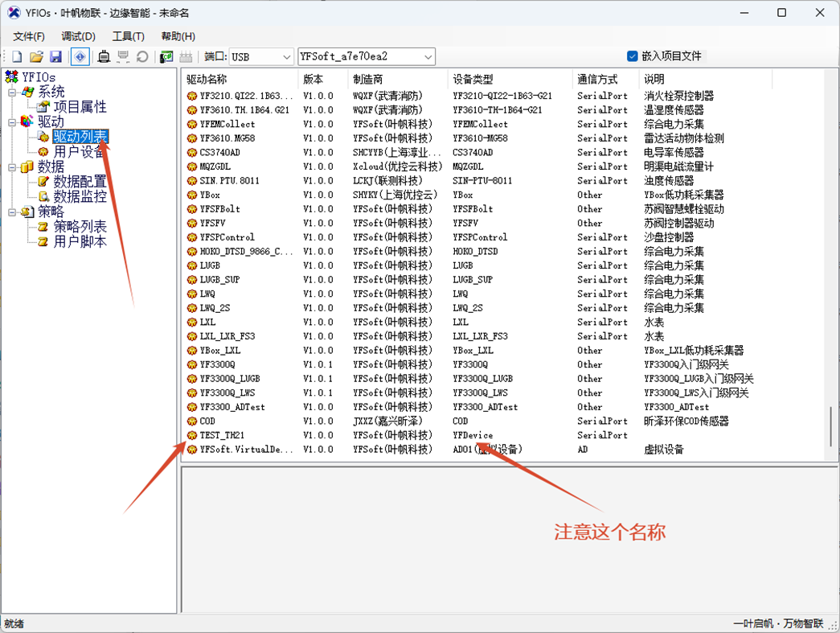Open the 文件(F) menu
840x633 pixels.
point(29,36)
